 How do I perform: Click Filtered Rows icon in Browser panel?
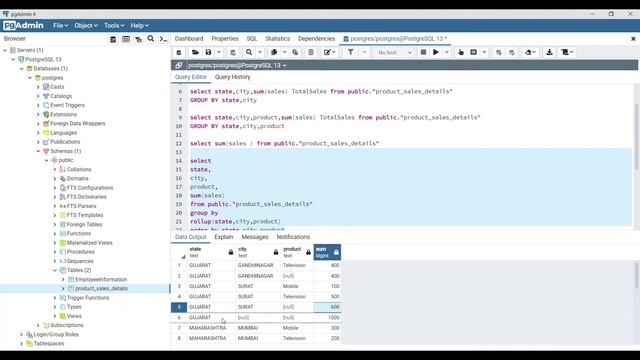138,39
